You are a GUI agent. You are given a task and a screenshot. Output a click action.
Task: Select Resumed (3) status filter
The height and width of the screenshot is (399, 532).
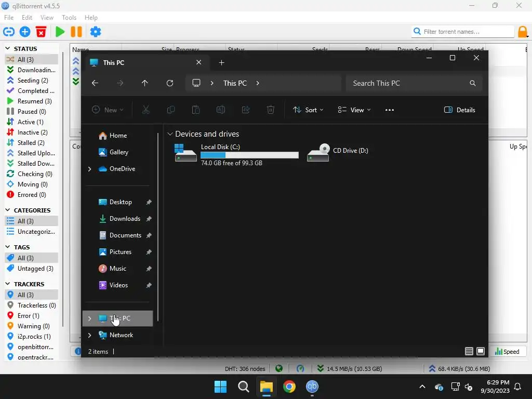(x=31, y=101)
